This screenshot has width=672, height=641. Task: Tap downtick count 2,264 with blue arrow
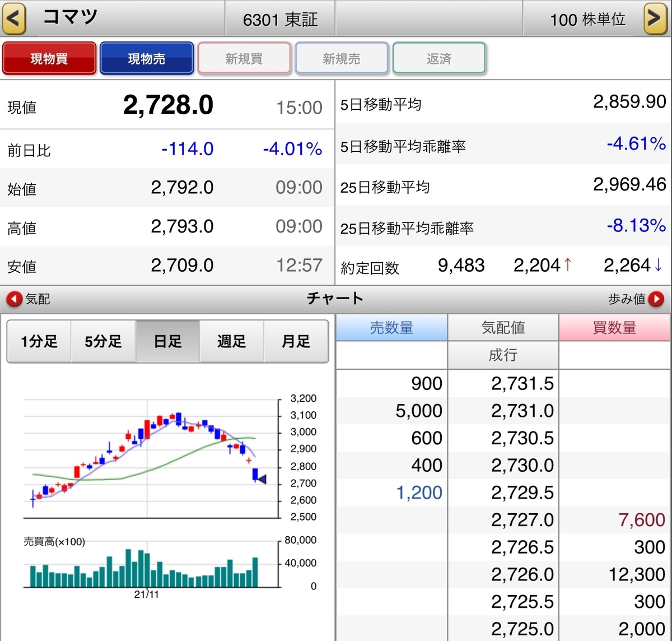[x=633, y=266]
